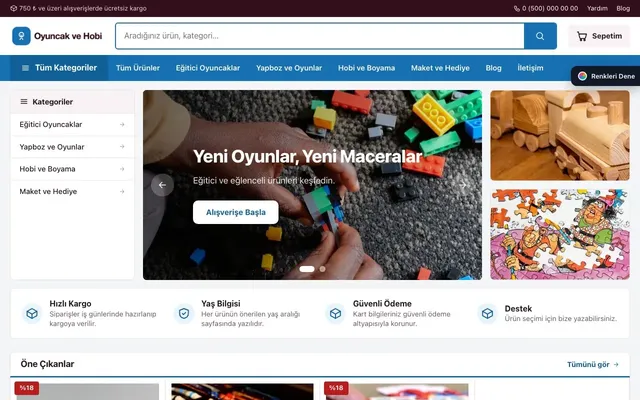Click the Hızlı Kargo title text
Screen dimensions: 640x400
pos(70,304)
